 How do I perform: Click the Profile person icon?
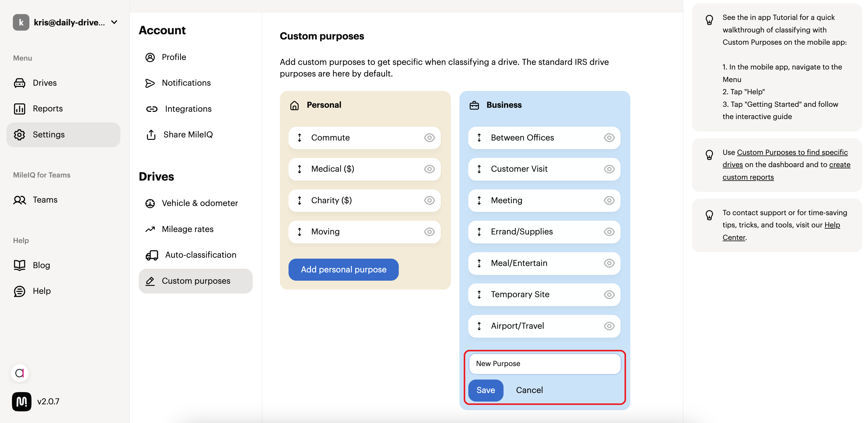(x=150, y=57)
